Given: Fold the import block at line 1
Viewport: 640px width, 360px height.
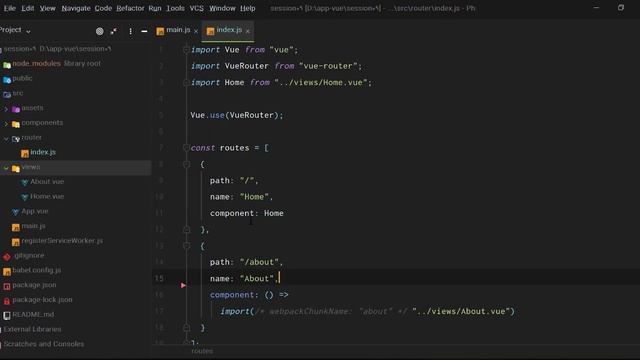Looking at the screenshot, I should pos(186,50).
